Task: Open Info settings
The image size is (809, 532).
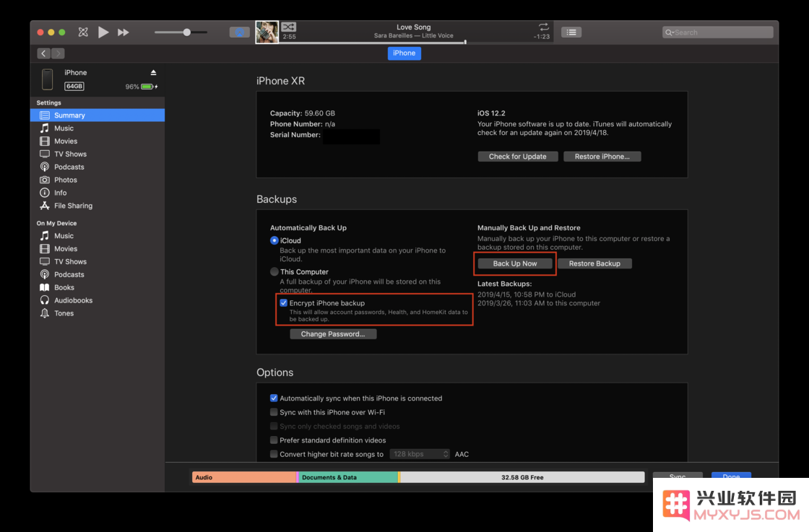Action: pos(98,192)
